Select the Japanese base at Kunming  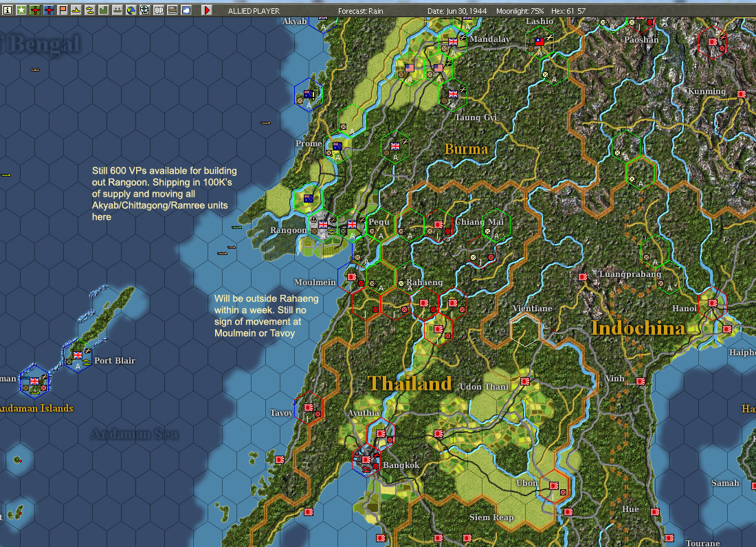[x=742, y=94]
